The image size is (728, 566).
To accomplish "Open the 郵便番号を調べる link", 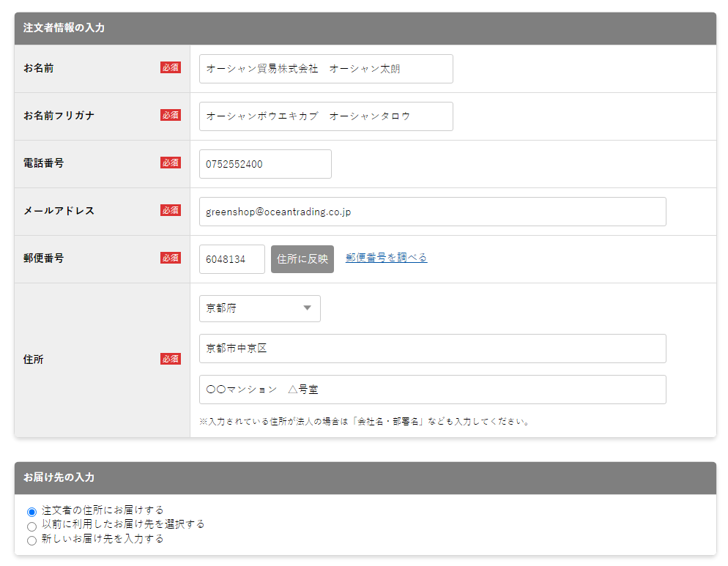I will click(386, 258).
